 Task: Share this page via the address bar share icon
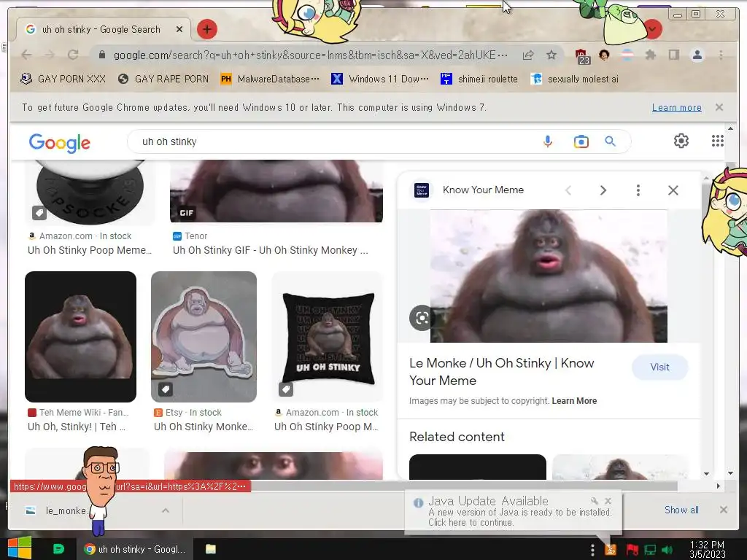click(528, 55)
